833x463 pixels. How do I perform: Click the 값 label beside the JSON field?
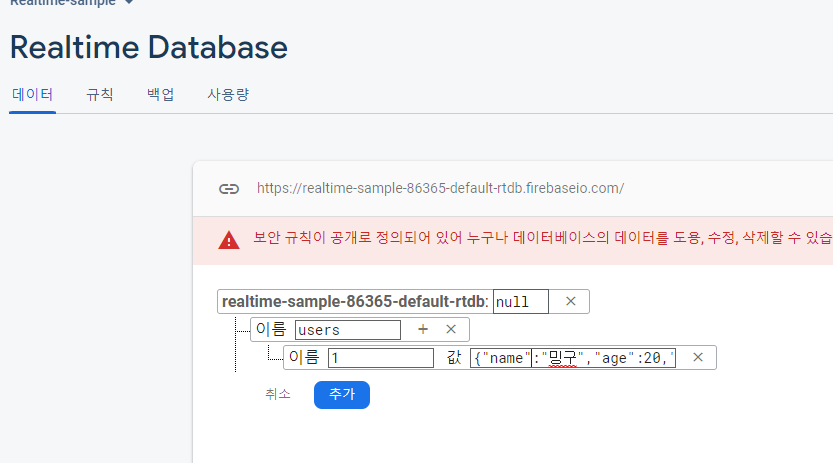pyautogui.click(x=454, y=357)
